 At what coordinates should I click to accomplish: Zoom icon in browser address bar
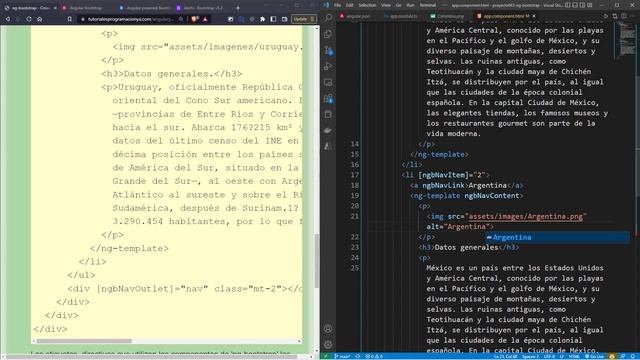(x=181, y=19)
